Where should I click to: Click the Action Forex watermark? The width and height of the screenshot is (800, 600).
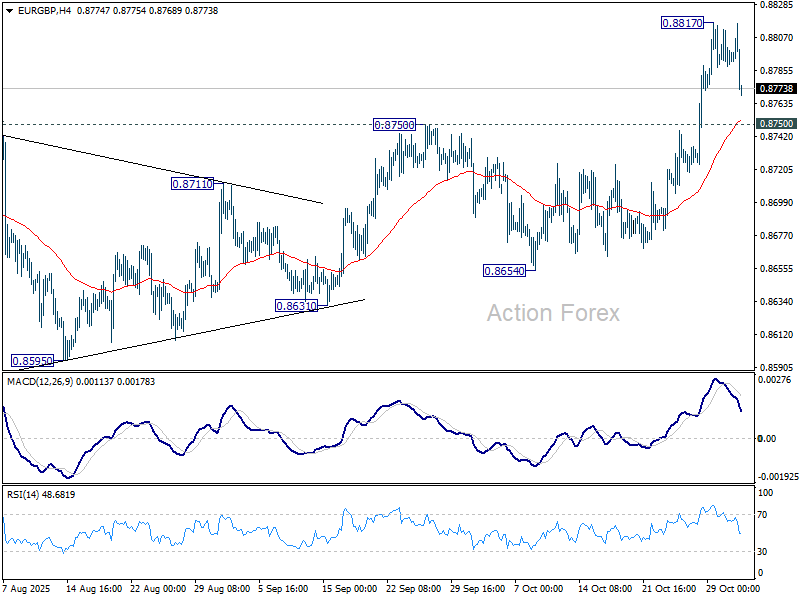[553, 313]
